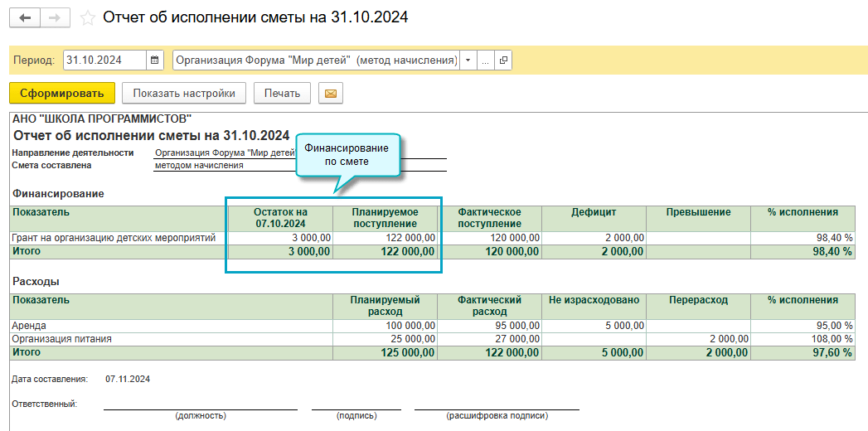Open the calendar picker for the period
The image size is (868, 431).
point(155,61)
